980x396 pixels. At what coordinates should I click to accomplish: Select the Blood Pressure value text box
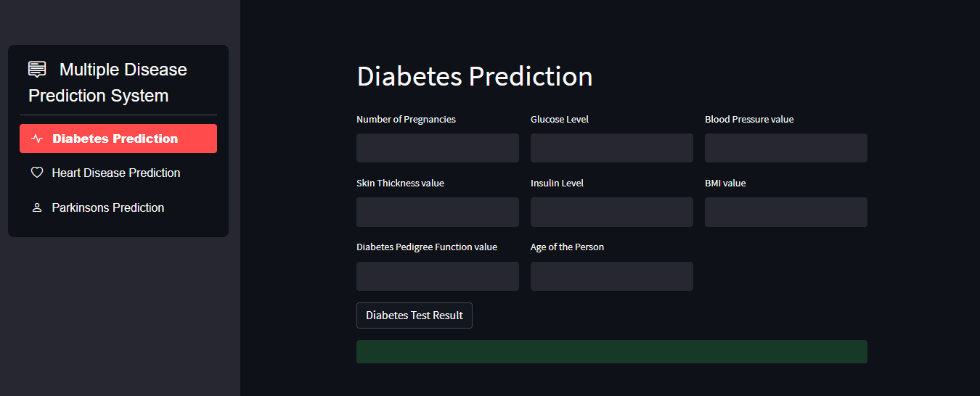tap(786, 148)
